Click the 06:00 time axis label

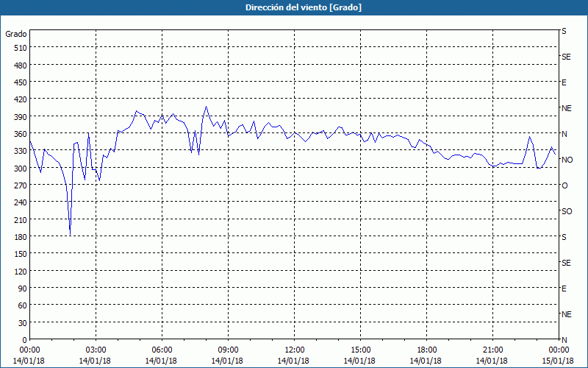click(162, 350)
